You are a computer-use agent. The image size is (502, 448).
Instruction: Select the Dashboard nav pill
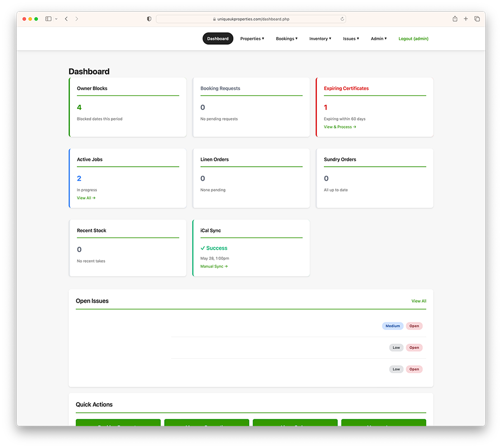[218, 39]
